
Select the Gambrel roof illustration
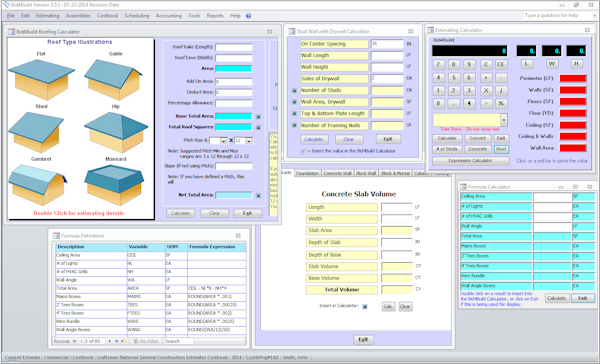coord(38,185)
